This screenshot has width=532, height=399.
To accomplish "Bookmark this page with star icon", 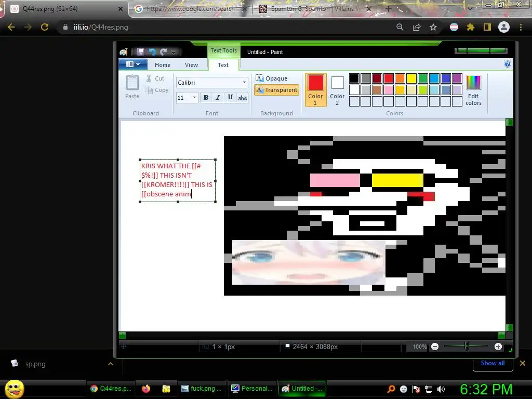I will [433, 27].
